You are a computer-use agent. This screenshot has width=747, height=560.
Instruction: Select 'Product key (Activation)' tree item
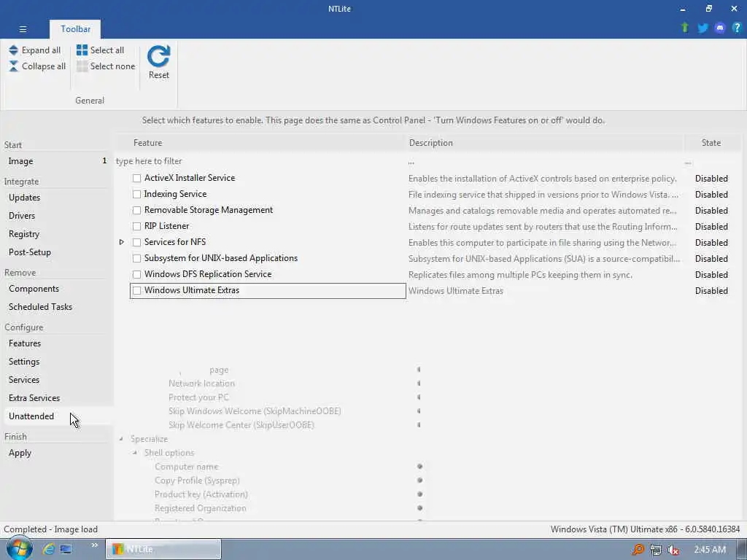201,494
